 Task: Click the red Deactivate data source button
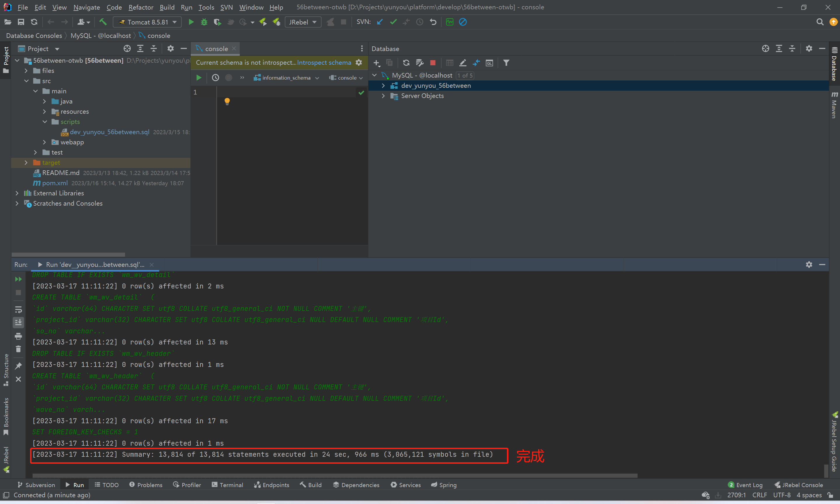(433, 63)
